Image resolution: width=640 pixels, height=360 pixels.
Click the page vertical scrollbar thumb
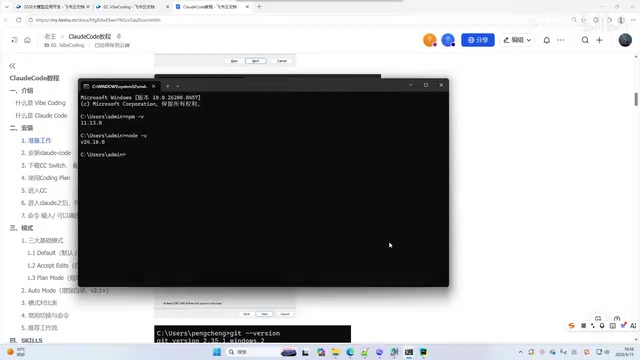pos(636,99)
